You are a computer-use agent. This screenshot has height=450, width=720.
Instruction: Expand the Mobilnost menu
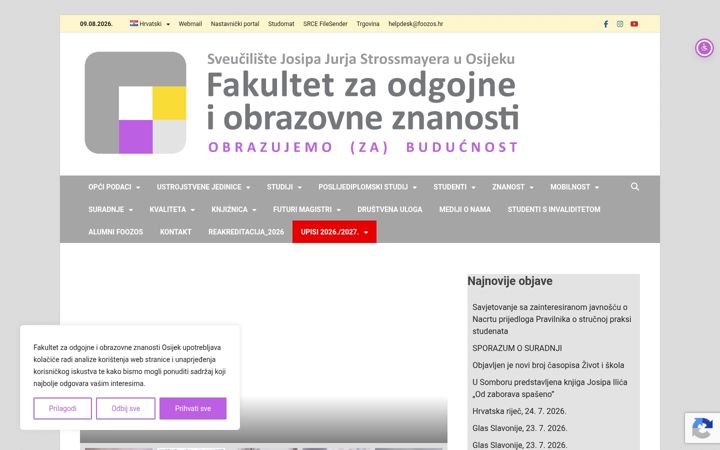[x=574, y=187]
